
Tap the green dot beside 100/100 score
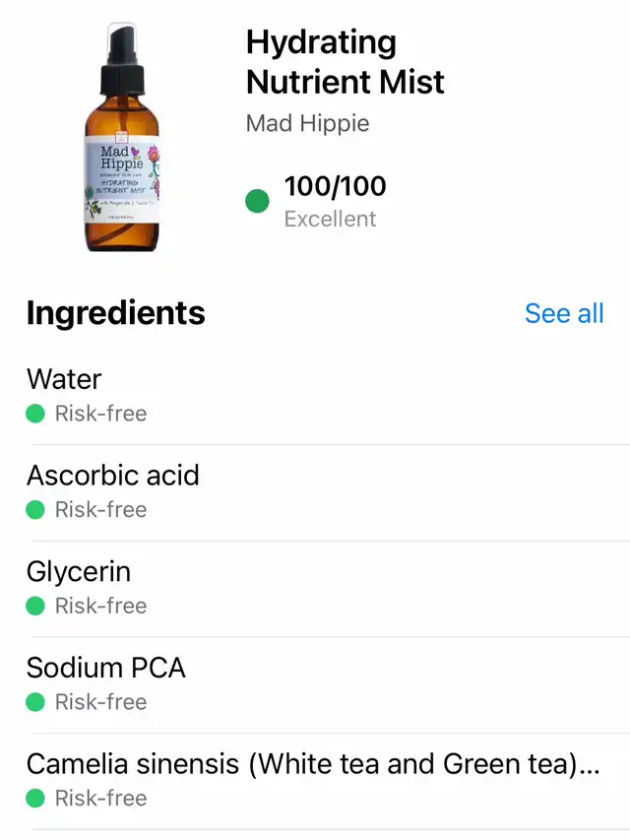pos(257,202)
